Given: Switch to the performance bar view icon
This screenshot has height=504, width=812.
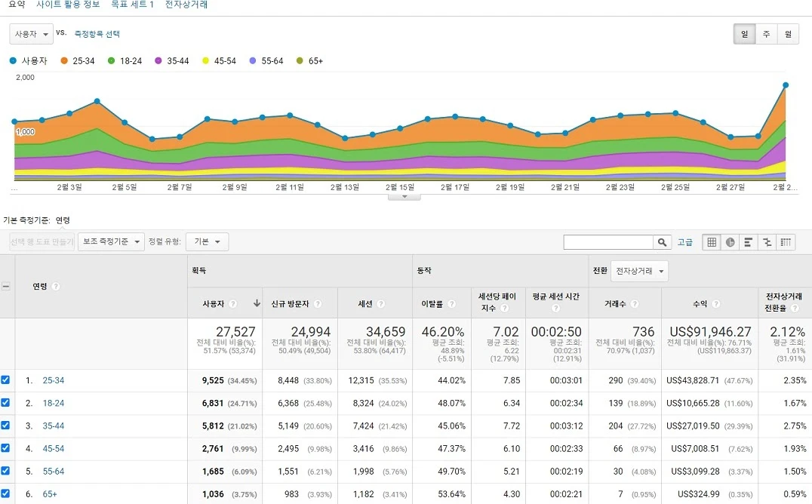Looking at the screenshot, I should coord(749,242).
